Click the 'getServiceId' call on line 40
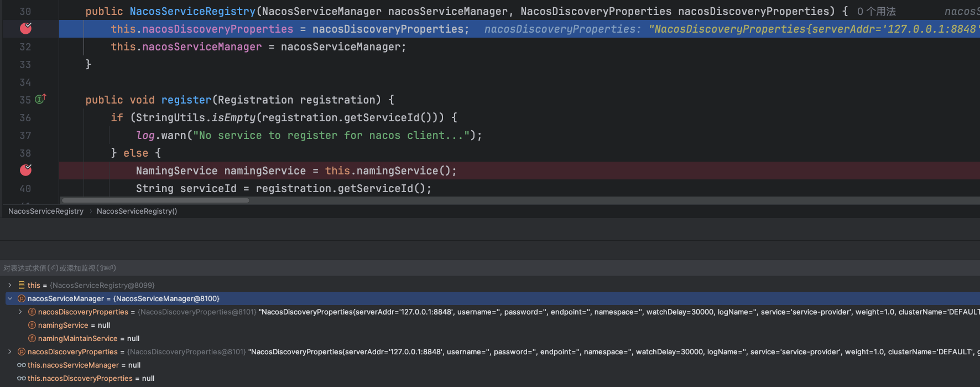This screenshot has width=980, height=387. coord(376,188)
